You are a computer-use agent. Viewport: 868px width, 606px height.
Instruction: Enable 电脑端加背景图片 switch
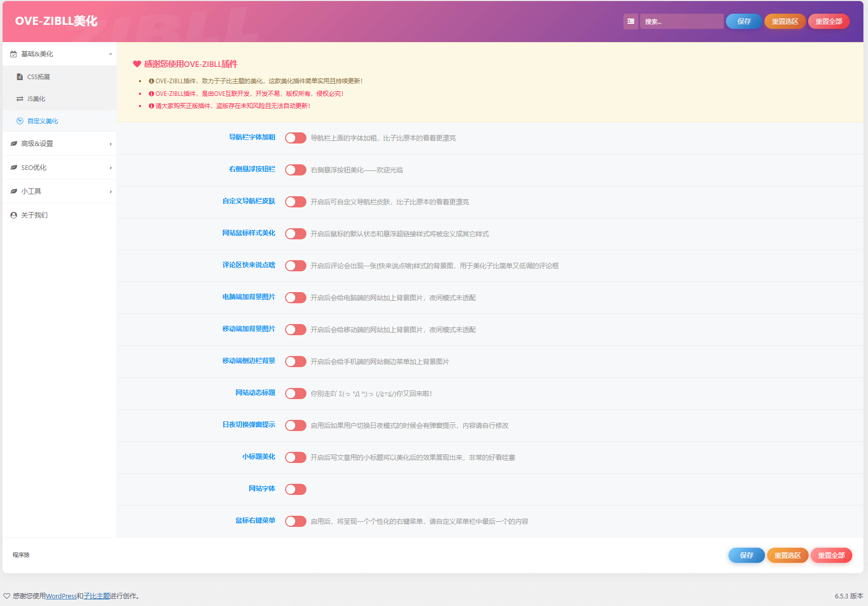pos(295,298)
